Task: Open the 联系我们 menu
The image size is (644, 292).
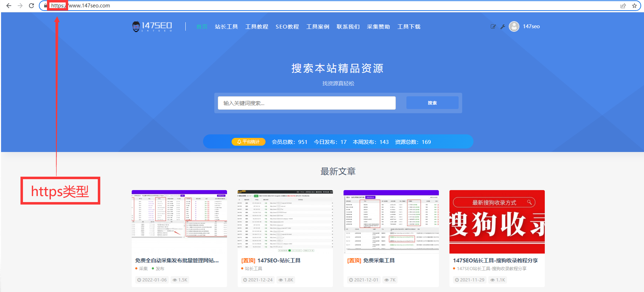Action: pos(348,27)
